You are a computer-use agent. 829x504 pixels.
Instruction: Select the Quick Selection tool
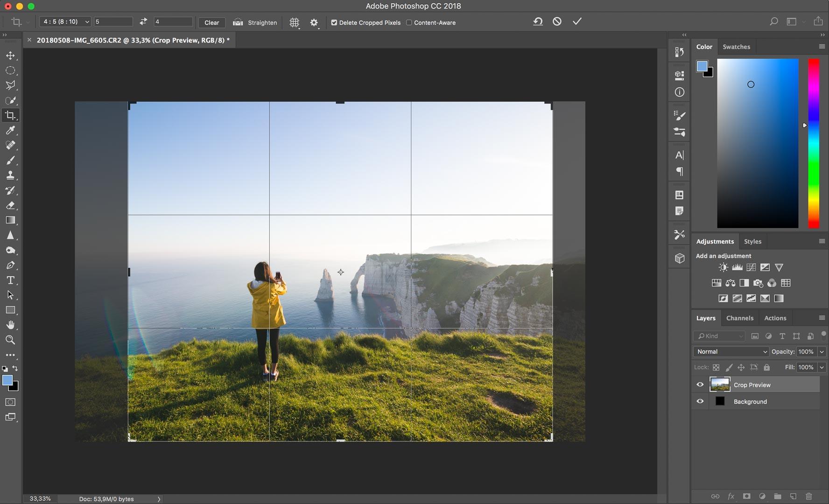(x=10, y=100)
